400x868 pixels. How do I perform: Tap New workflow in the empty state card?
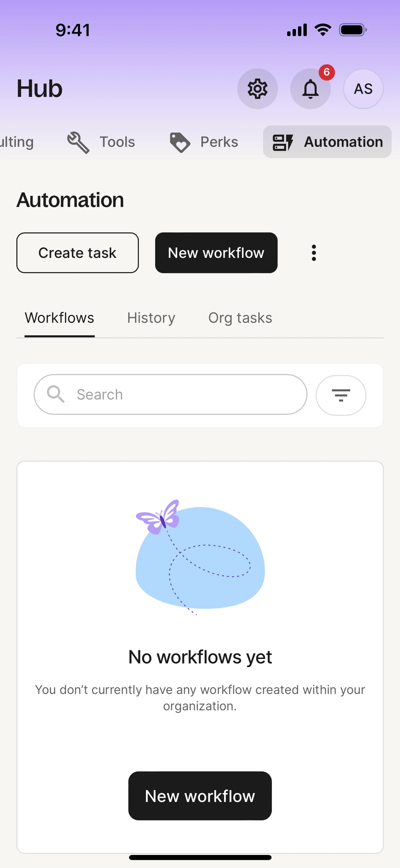(200, 796)
